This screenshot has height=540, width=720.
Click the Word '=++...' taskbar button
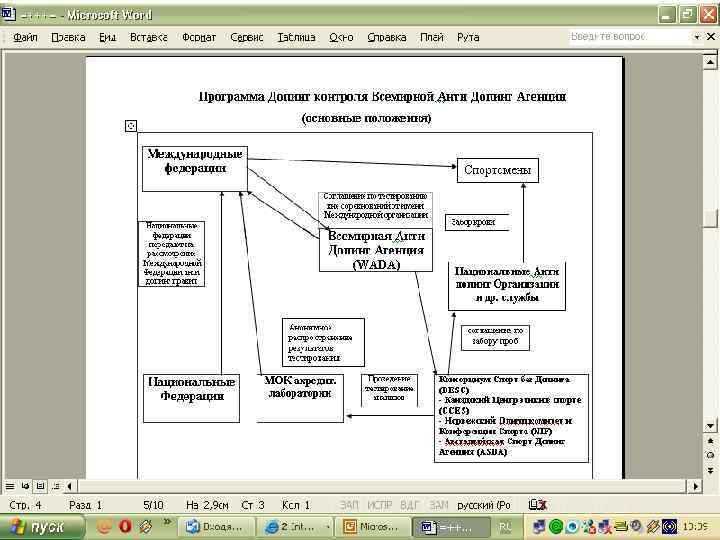pos(451,527)
